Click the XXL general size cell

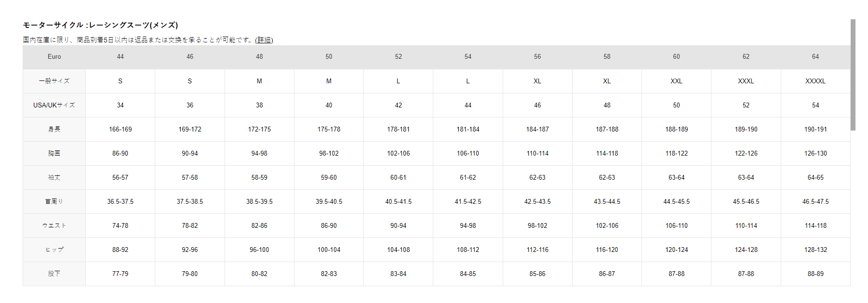pyautogui.click(x=676, y=81)
